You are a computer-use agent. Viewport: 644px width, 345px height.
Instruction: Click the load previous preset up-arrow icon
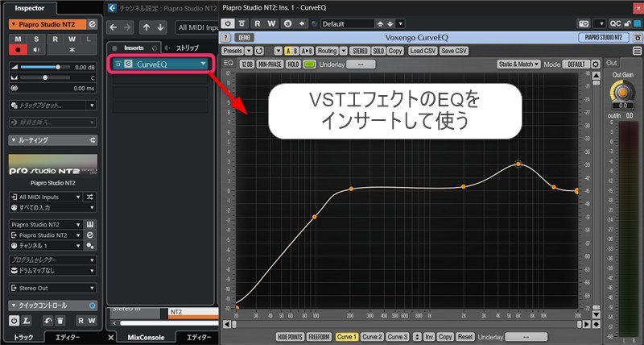(381, 24)
